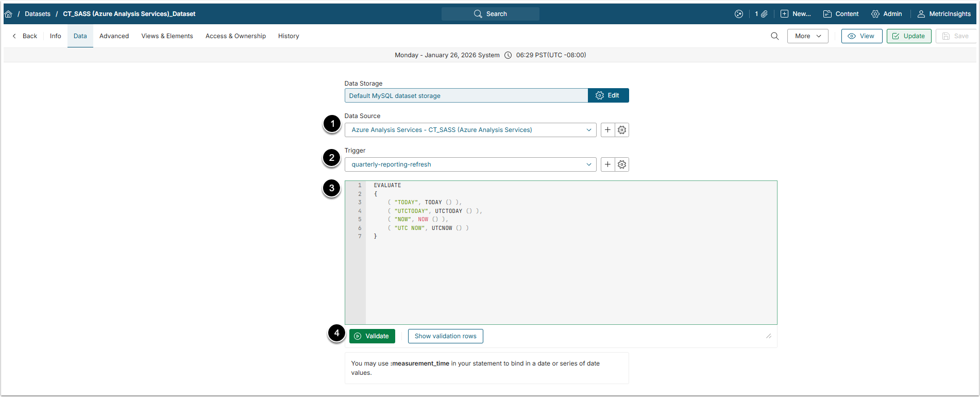Click the Update button

click(x=908, y=36)
